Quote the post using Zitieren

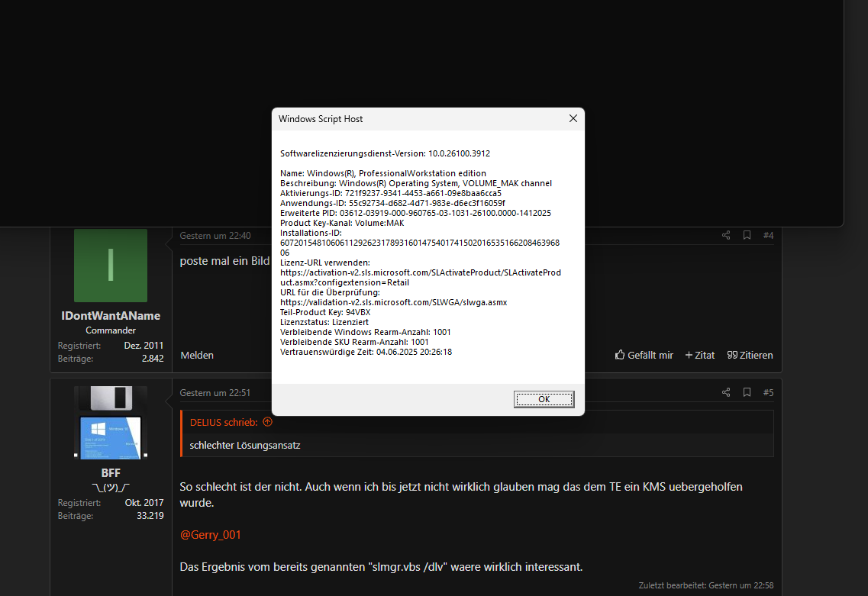750,356
